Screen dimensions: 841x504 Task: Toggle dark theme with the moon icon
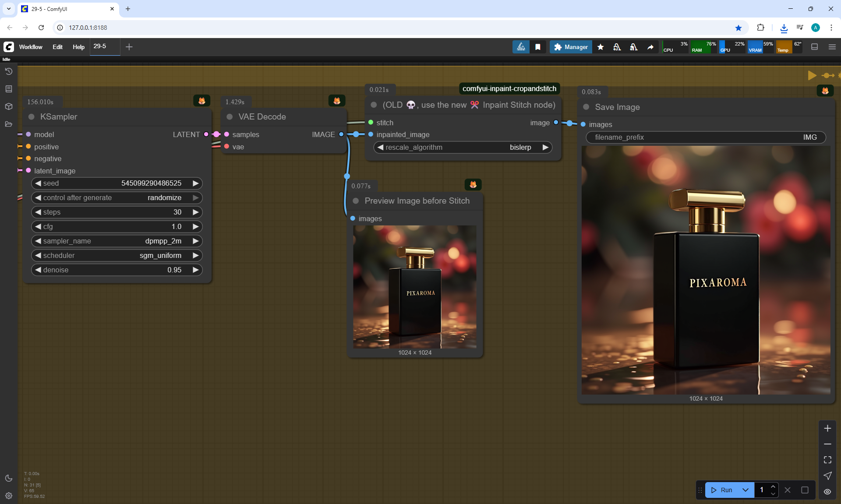pos(8,478)
